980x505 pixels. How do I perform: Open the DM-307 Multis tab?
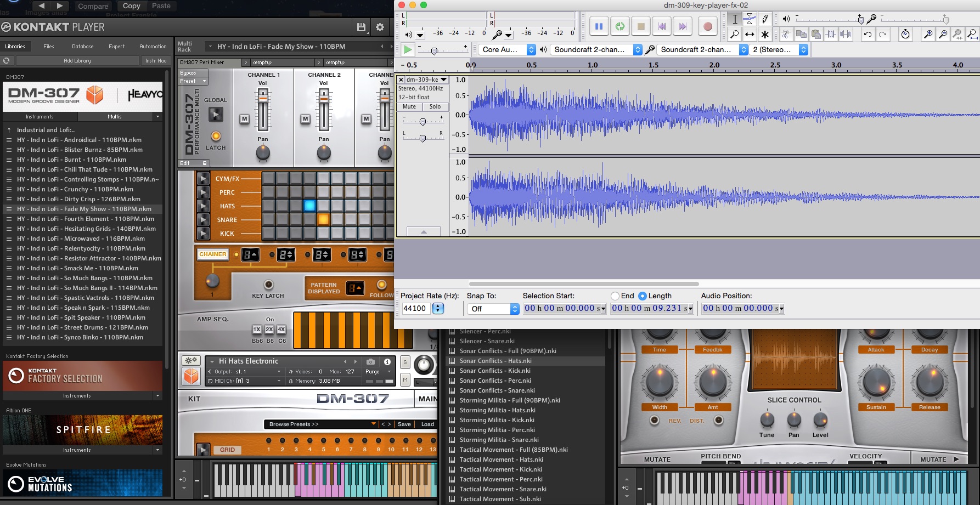[x=115, y=117]
